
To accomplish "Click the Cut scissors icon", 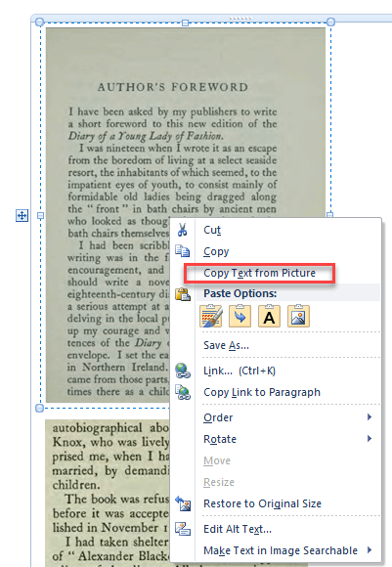I will pos(182,230).
